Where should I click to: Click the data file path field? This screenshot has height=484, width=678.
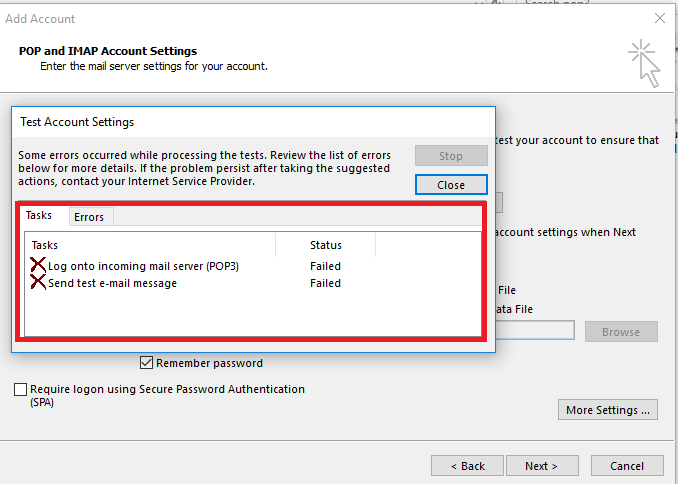tap(535, 331)
